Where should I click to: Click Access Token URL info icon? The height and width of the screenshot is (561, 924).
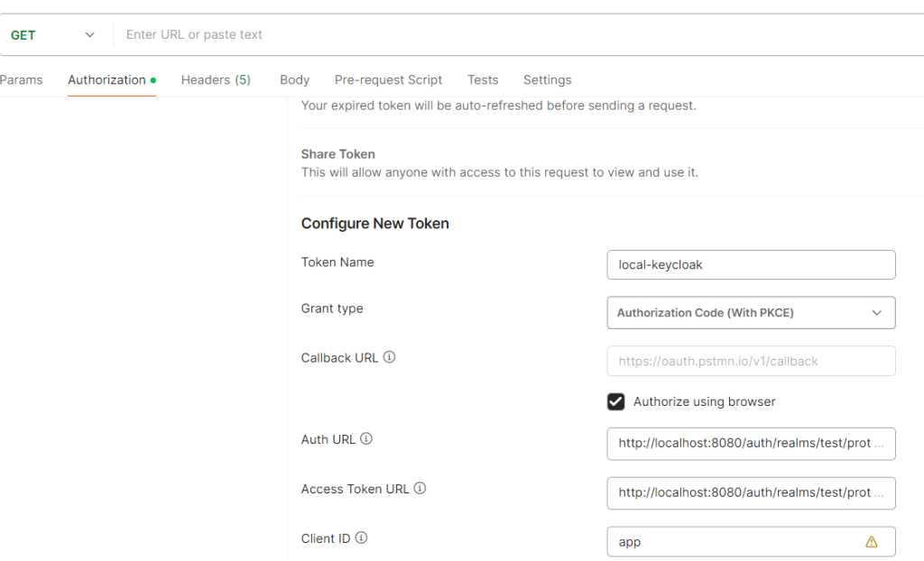420,489
